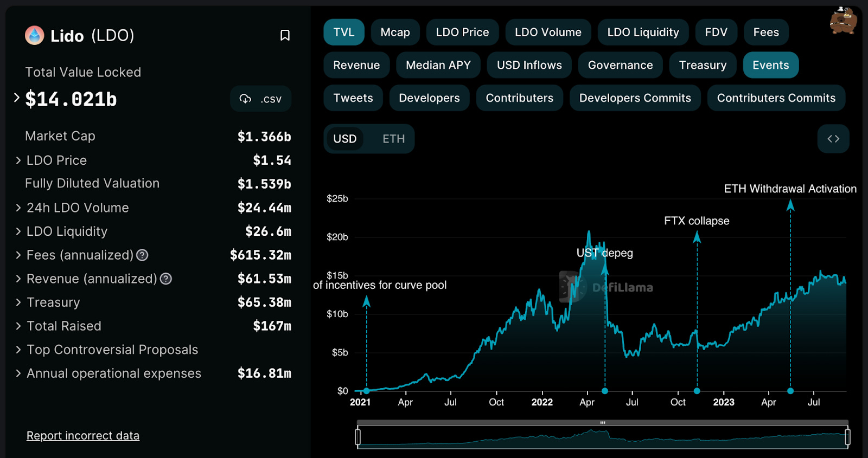The width and height of the screenshot is (868, 458).
Task: Click the user avatar in top corner
Action: click(843, 21)
